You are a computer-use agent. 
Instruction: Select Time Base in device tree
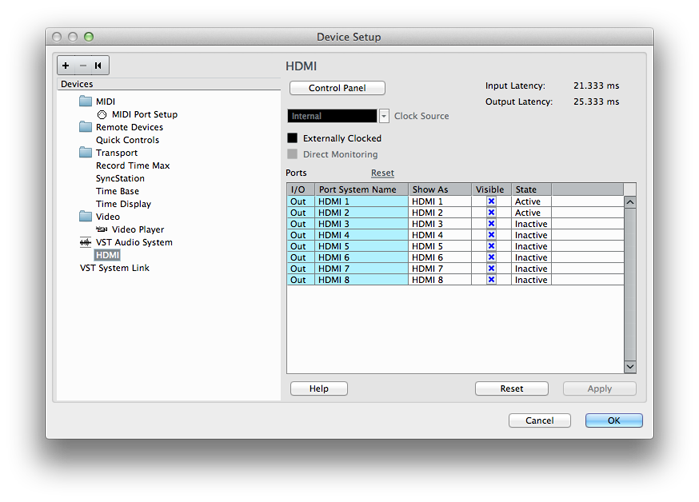pos(118,191)
